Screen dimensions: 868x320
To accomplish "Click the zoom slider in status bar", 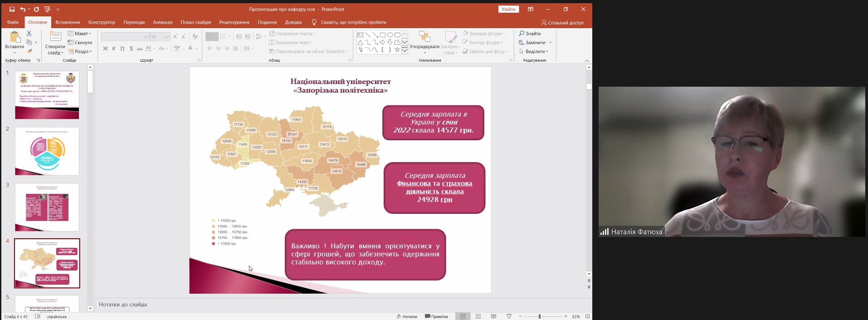I will pos(540,316).
